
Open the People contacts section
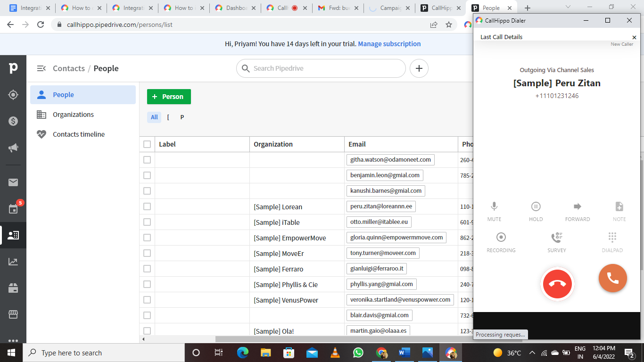point(83,95)
